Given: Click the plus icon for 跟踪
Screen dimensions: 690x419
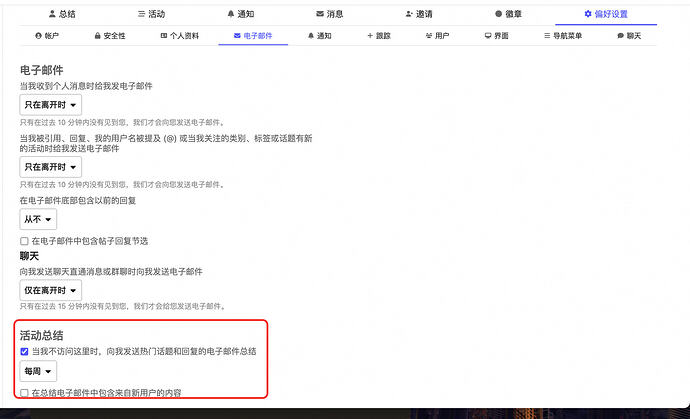Looking at the screenshot, I should click(x=369, y=36).
